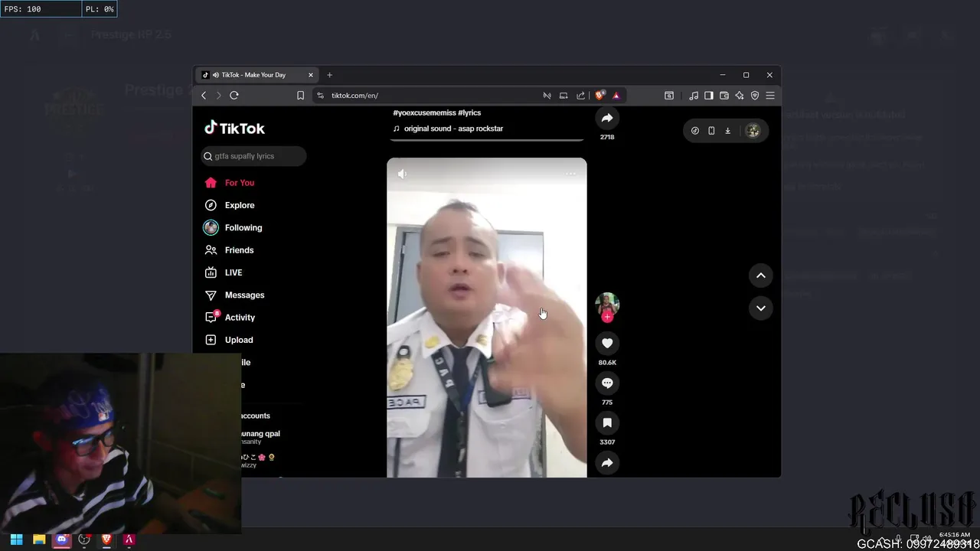Click the download desktop app icon

point(727,131)
